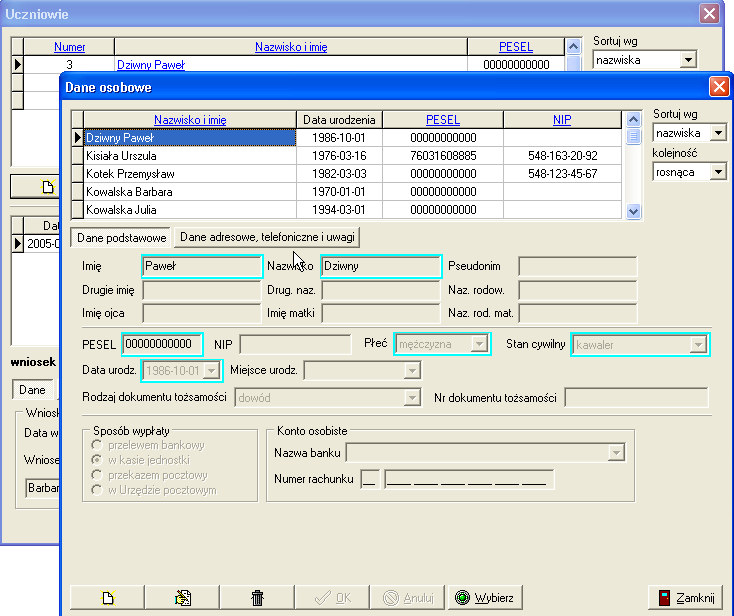Click the edit record icon button
This screenshot has width=734, height=616.
(x=182, y=597)
